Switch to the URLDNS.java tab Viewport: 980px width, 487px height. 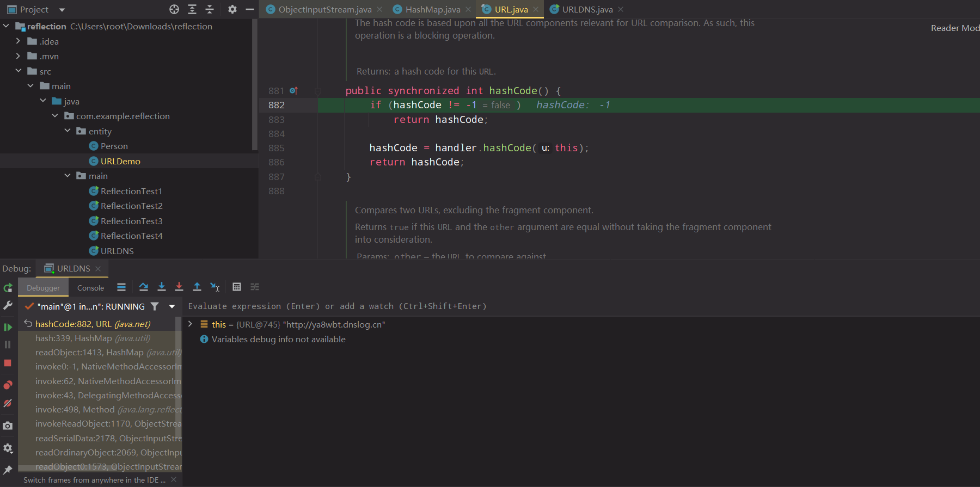tap(587, 9)
